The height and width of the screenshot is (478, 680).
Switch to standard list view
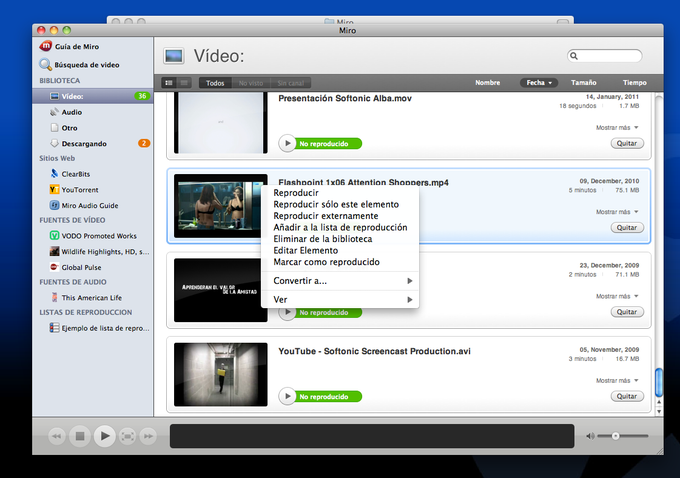169,82
